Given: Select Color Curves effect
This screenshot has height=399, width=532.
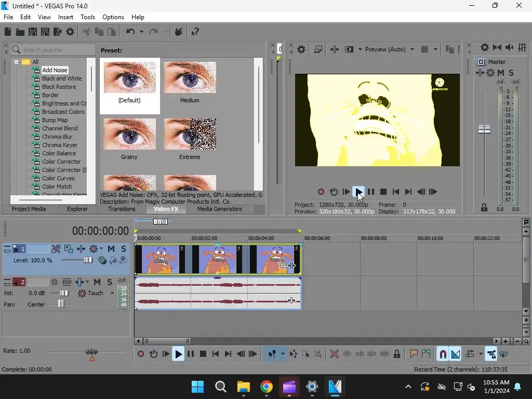Looking at the screenshot, I should [x=58, y=178].
